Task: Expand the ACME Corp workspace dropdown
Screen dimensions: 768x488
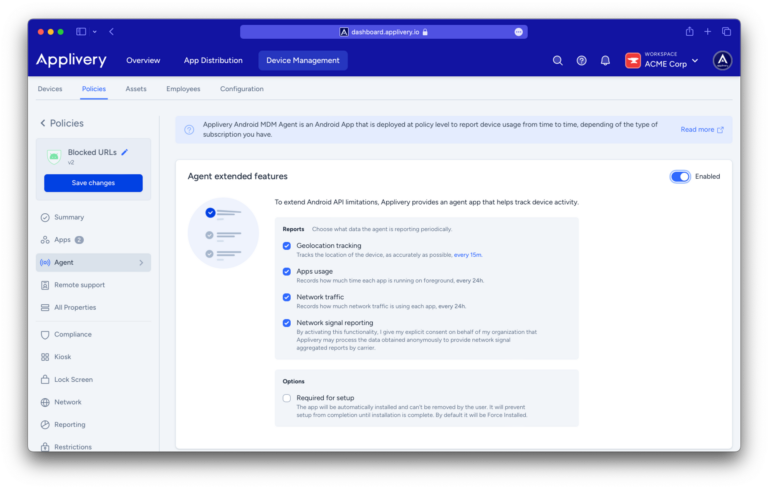Action: click(x=695, y=61)
